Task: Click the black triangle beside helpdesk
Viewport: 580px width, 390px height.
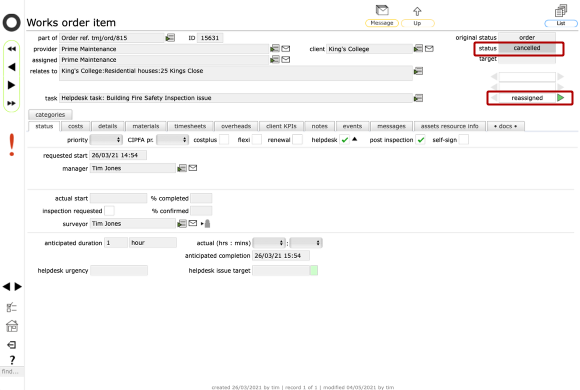Action: tap(354, 139)
